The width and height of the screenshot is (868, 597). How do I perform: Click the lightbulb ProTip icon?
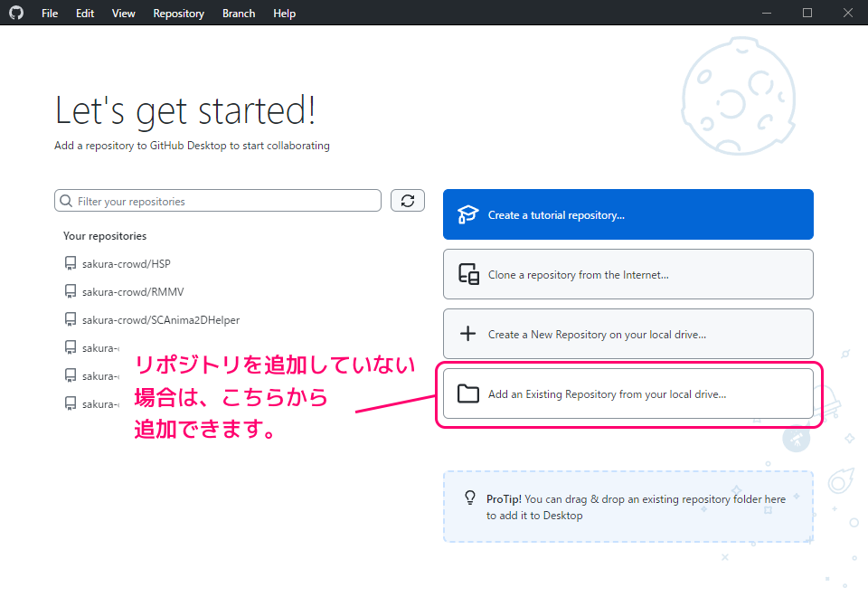469,497
